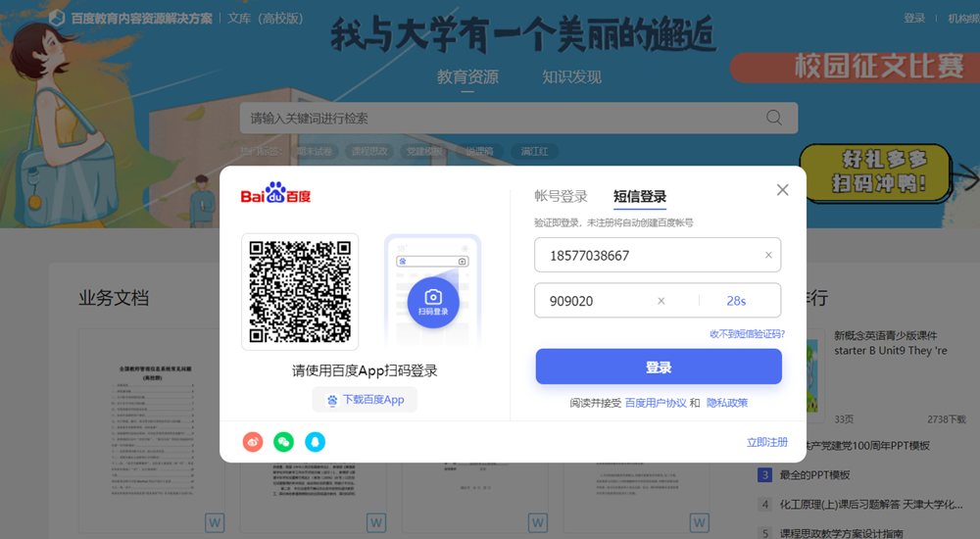
Task: Open the 收不到短信验证码 help link
Action: pos(747,334)
